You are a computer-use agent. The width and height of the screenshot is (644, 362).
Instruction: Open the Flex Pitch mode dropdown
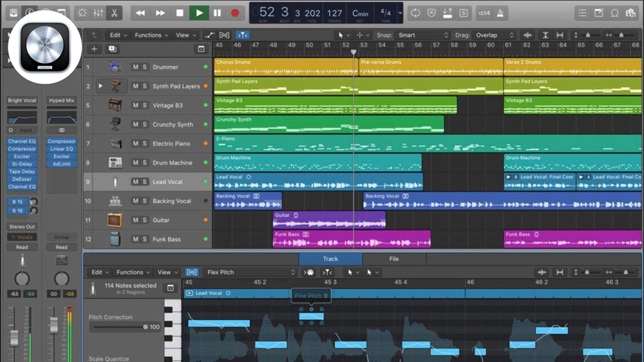click(x=251, y=272)
